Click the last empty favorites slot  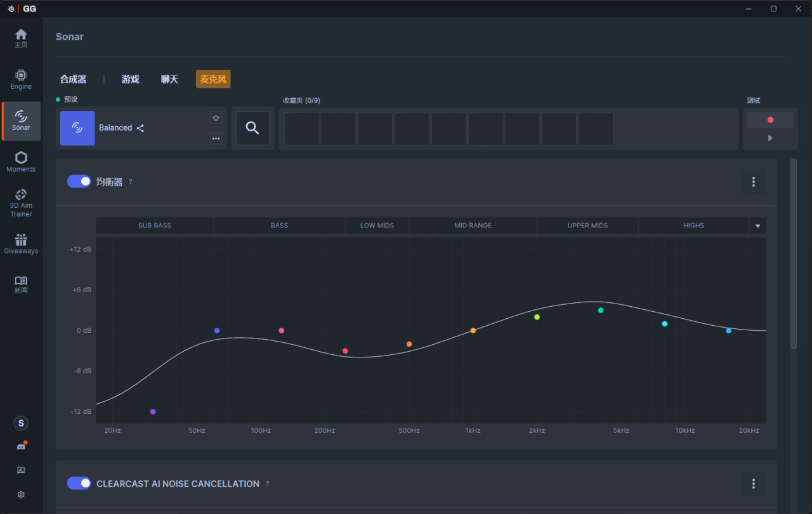pos(596,129)
